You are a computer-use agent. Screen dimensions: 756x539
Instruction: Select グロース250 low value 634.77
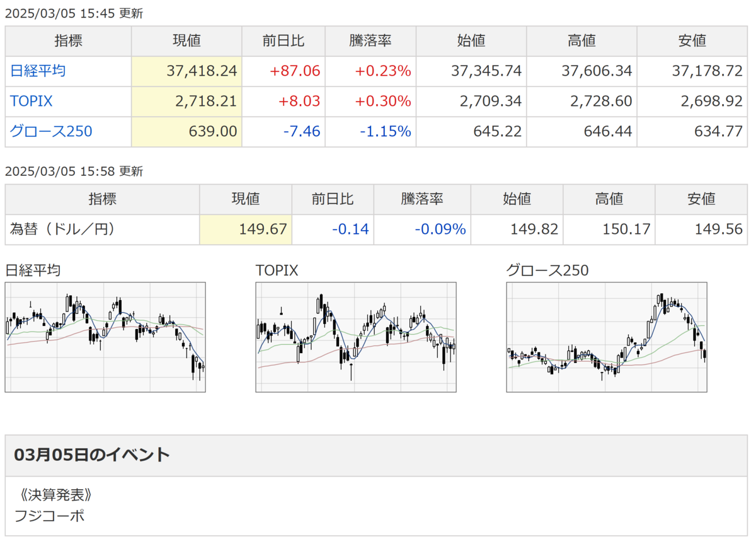pos(719,132)
